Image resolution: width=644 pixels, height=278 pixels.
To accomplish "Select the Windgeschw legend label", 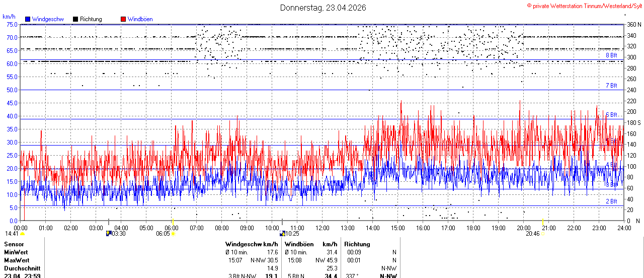I will click(47, 19).
